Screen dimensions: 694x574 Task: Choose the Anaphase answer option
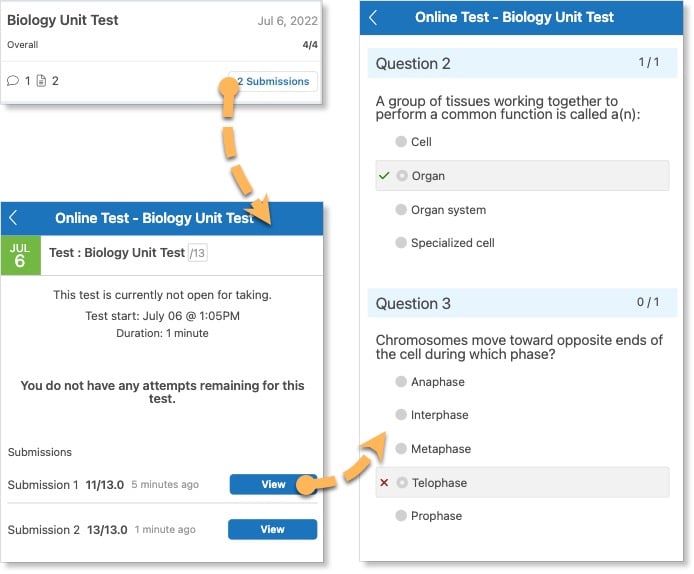(401, 382)
